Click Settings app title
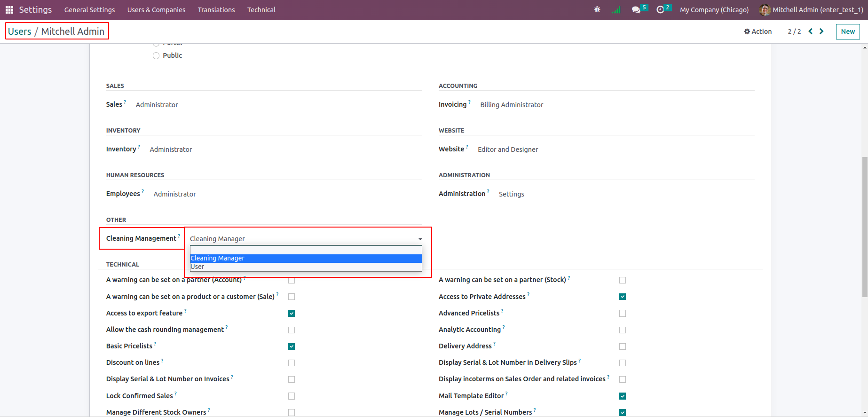Image resolution: width=868 pixels, height=417 pixels. point(35,10)
